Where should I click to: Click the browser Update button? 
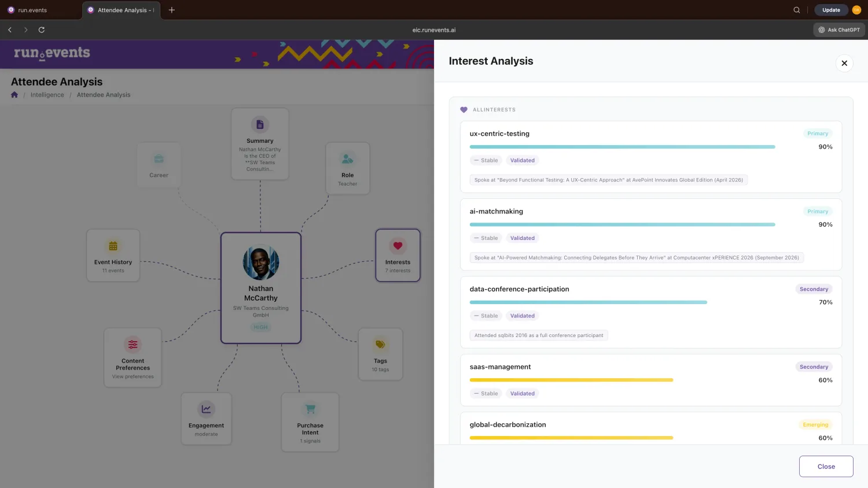point(831,10)
